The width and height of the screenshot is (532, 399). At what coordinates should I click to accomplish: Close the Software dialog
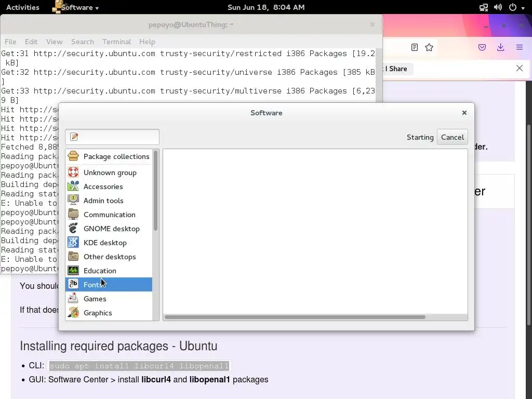[464, 113]
